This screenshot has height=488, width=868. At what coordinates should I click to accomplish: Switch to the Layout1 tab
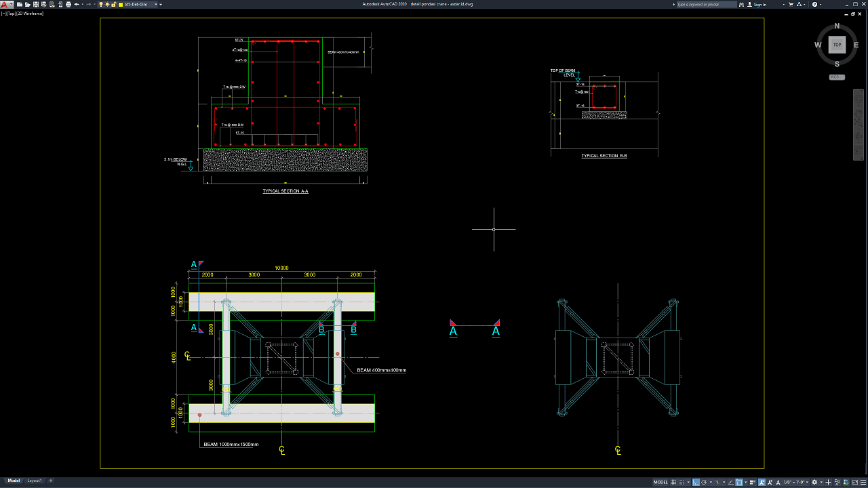click(x=35, y=481)
